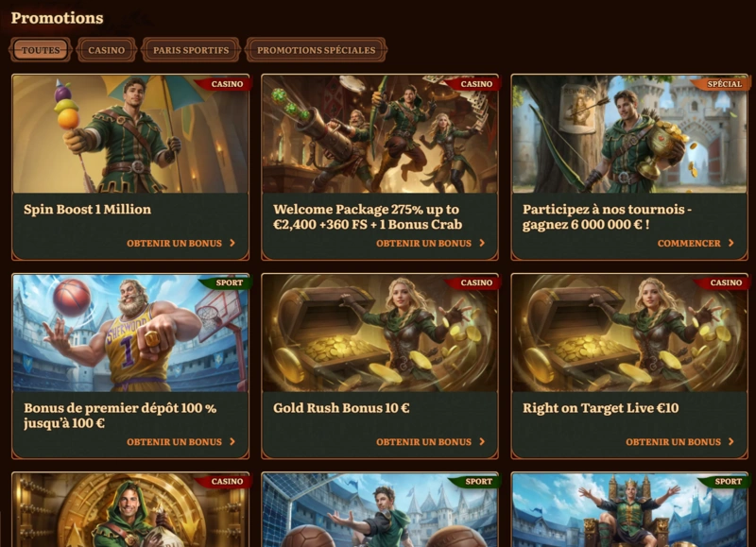Get the Right on Target Live bonus
The height and width of the screenshot is (547, 756).
point(673,442)
